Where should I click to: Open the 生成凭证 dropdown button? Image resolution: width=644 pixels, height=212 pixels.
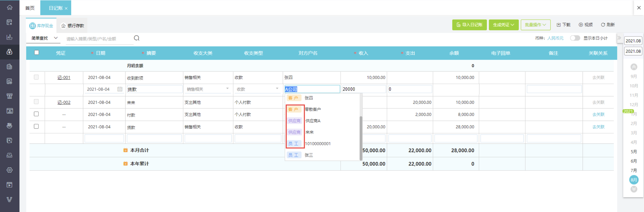[503, 25]
